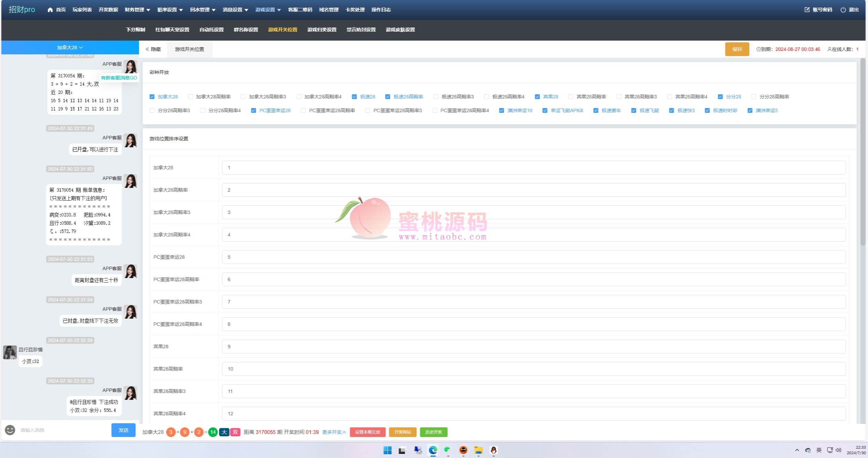Switch to the 游戏归类设置 submenu

(x=322, y=30)
